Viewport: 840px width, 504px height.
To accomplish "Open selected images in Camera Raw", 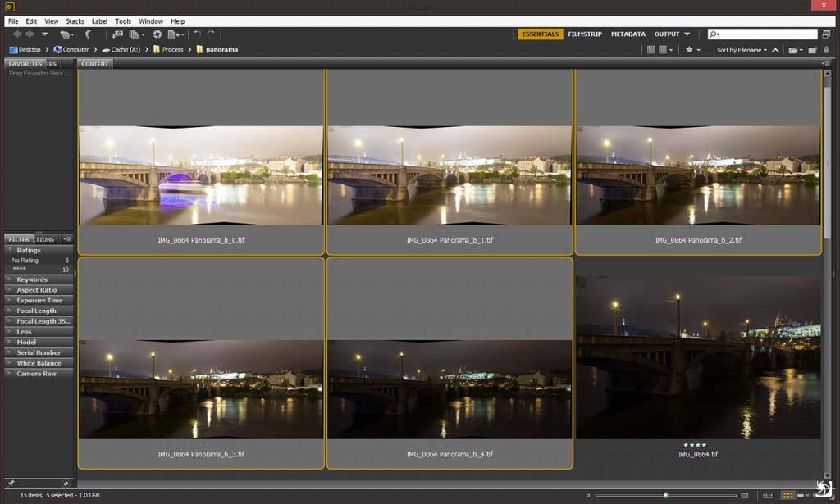I will coord(158,34).
